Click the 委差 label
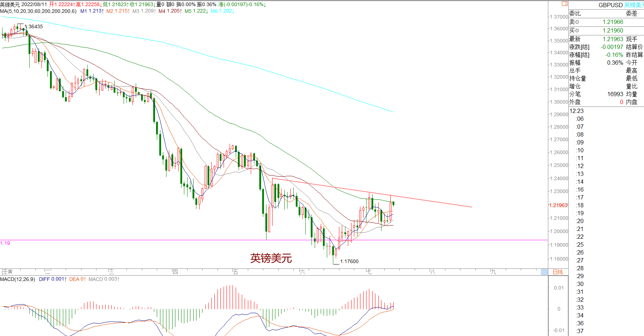 point(631,13)
